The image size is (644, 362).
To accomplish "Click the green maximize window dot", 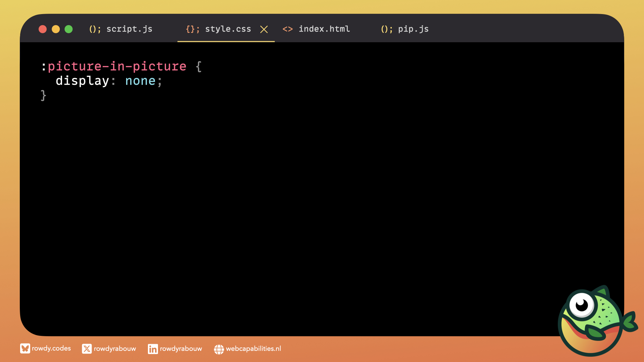I will tap(69, 29).
